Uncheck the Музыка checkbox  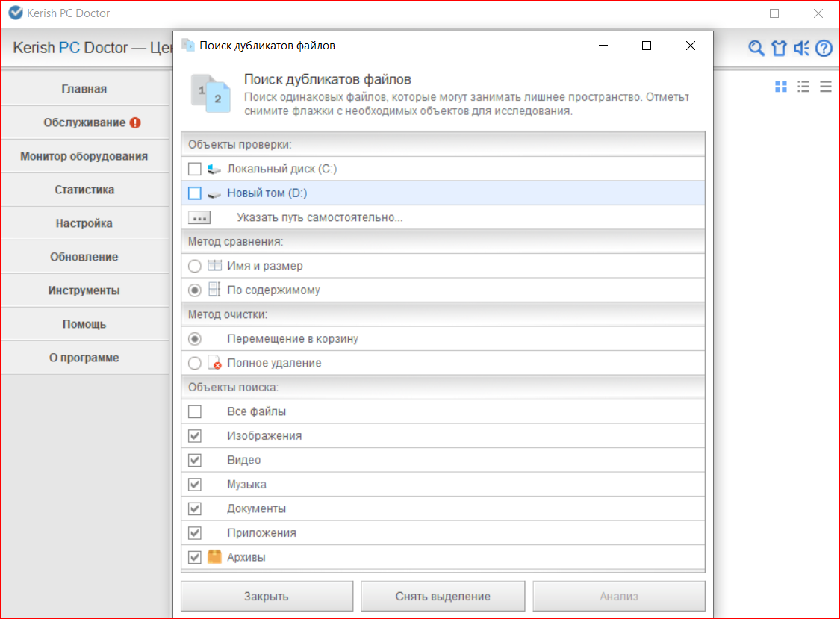pyautogui.click(x=194, y=485)
